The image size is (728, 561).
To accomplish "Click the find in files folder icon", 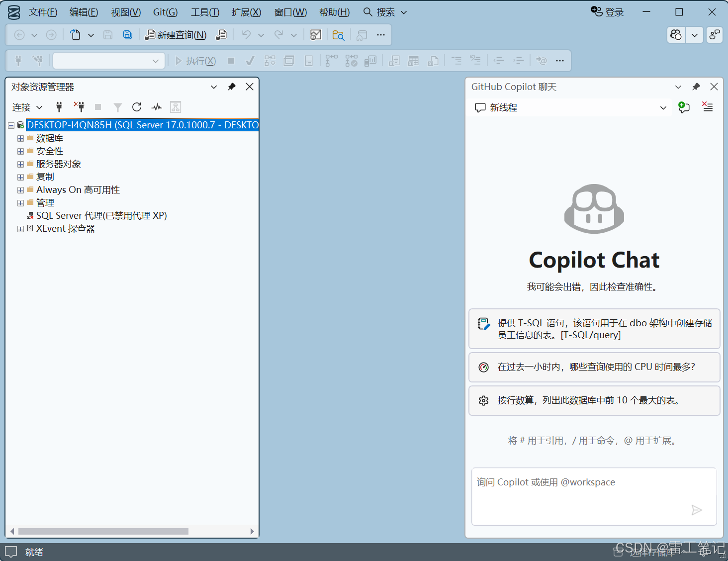I will pyautogui.click(x=338, y=35).
